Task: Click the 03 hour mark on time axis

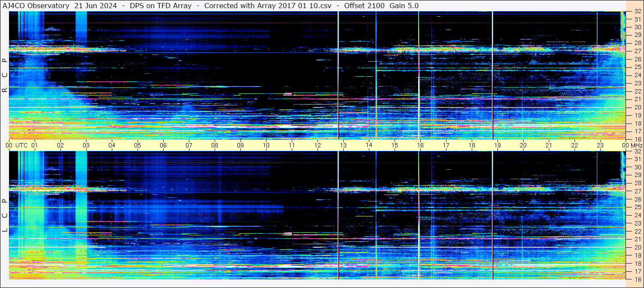Action: pos(86,145)
